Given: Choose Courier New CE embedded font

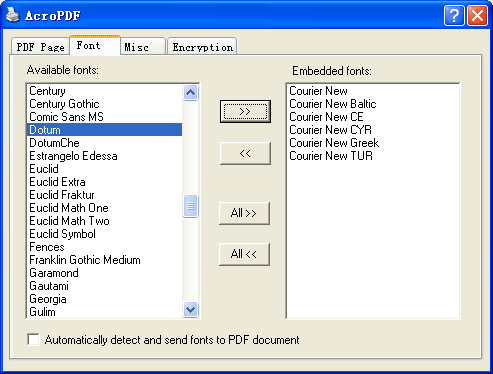Looking at the screenshot, I should pyautogui.click(x=373, y=117).
